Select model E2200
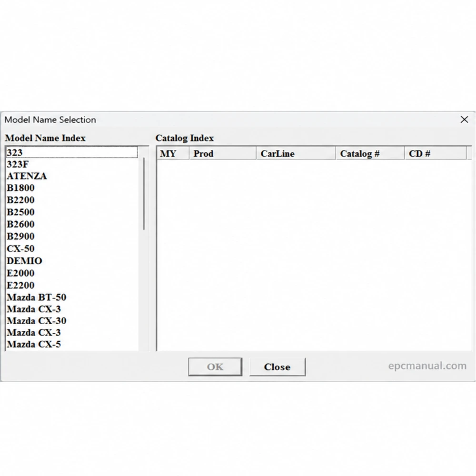 [72, 285]
